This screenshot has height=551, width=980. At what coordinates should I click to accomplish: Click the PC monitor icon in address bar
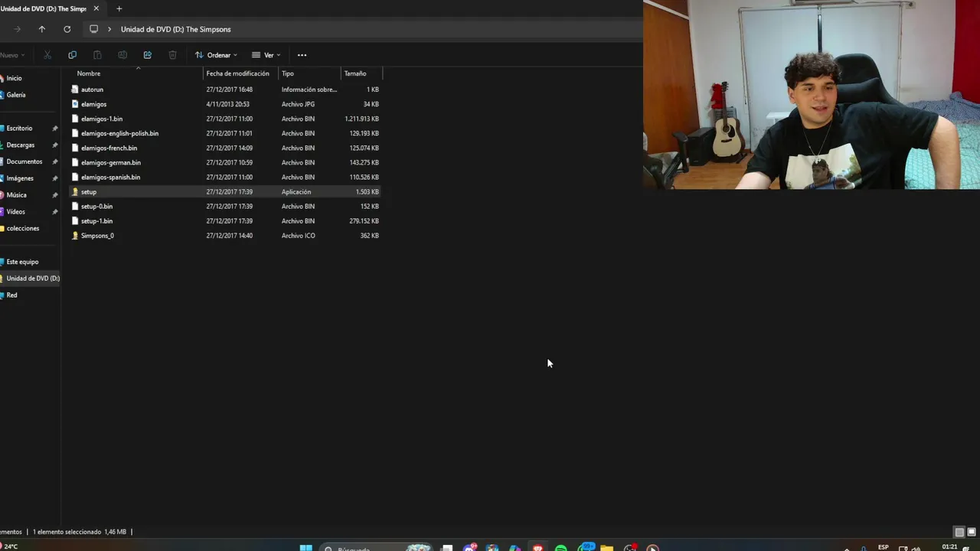(93, 29)
